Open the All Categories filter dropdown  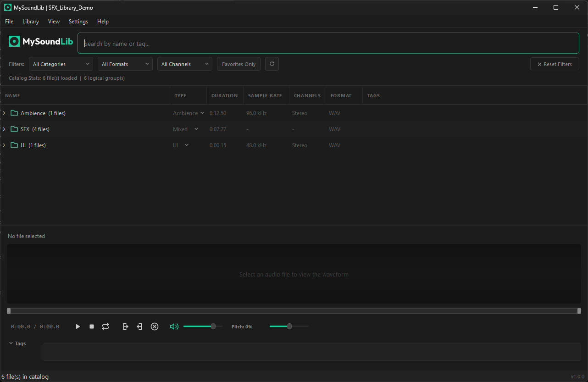click(x=61, y=64)
